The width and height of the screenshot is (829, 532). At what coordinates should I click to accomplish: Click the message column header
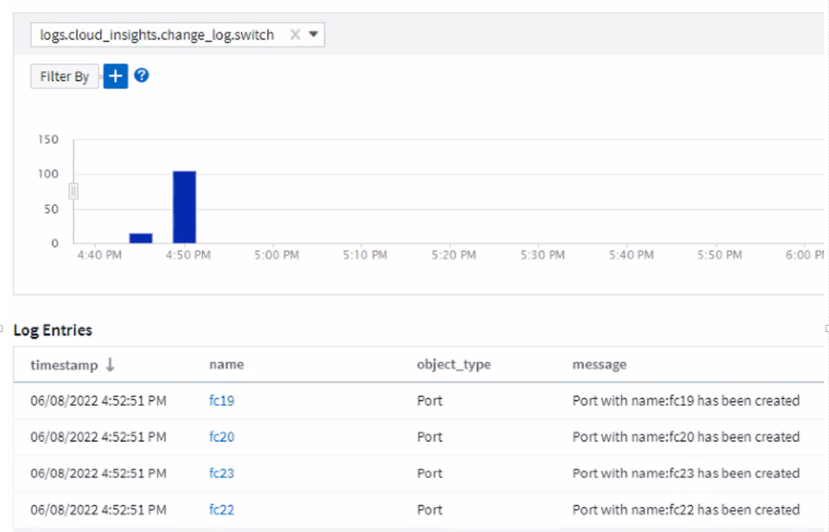[x=599, y=365]
